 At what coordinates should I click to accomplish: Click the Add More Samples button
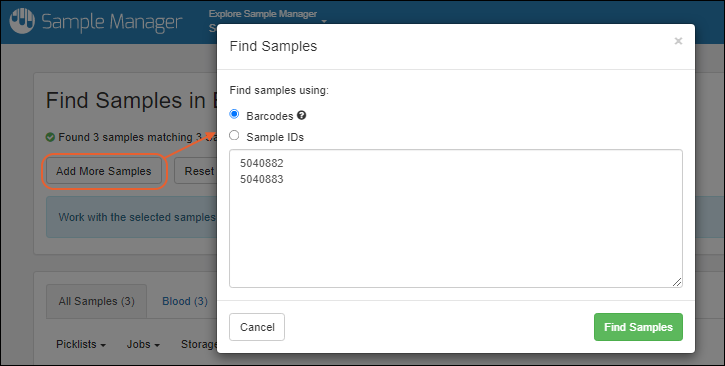(104, 171)
